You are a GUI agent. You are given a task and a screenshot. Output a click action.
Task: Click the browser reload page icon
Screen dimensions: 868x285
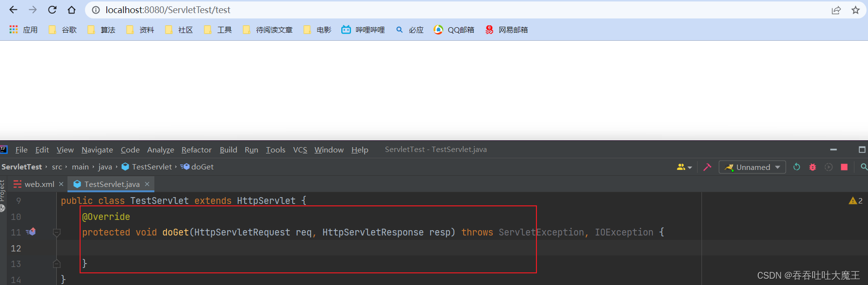[52, 10]
